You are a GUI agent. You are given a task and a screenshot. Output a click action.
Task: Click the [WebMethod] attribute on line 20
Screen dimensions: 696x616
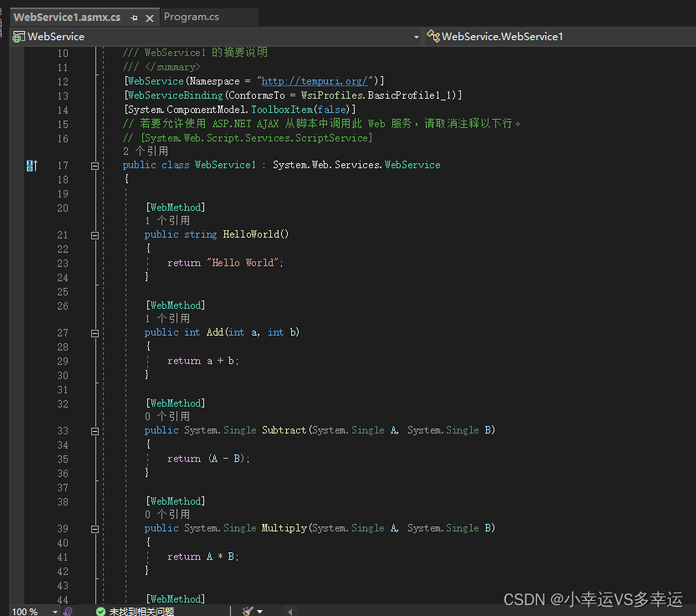[176, 208]
